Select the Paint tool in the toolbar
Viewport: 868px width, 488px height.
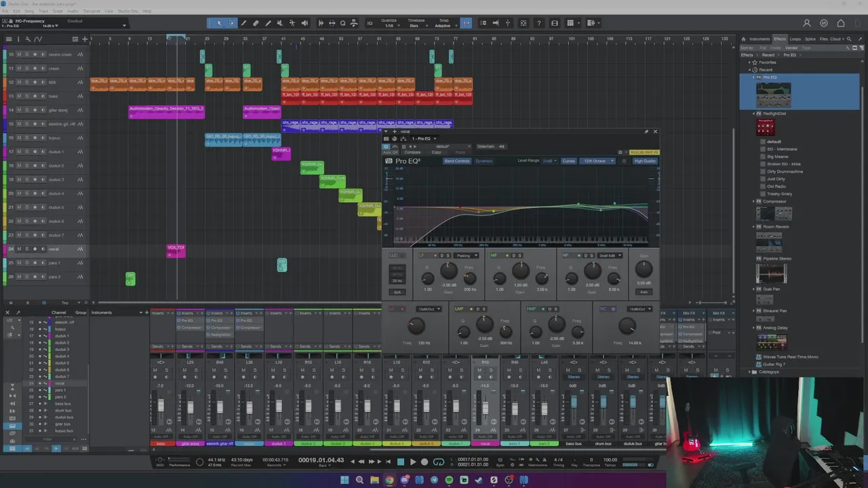click(x=268, y=23)
